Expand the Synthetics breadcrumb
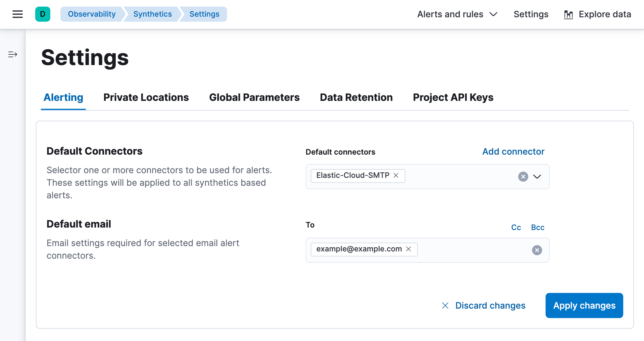The image size is (644, 341). click(x=152, y=14)
